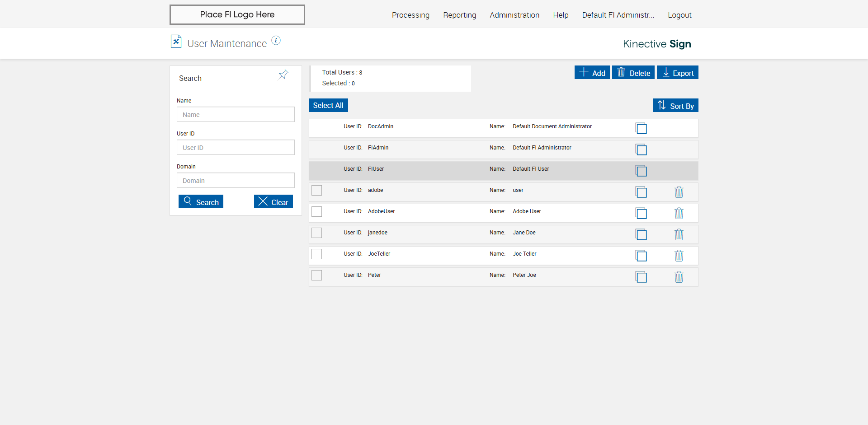This screenshot has width=868, height=425.
Task: Click trash icon for adobe user row
Action: coord(679,192)
